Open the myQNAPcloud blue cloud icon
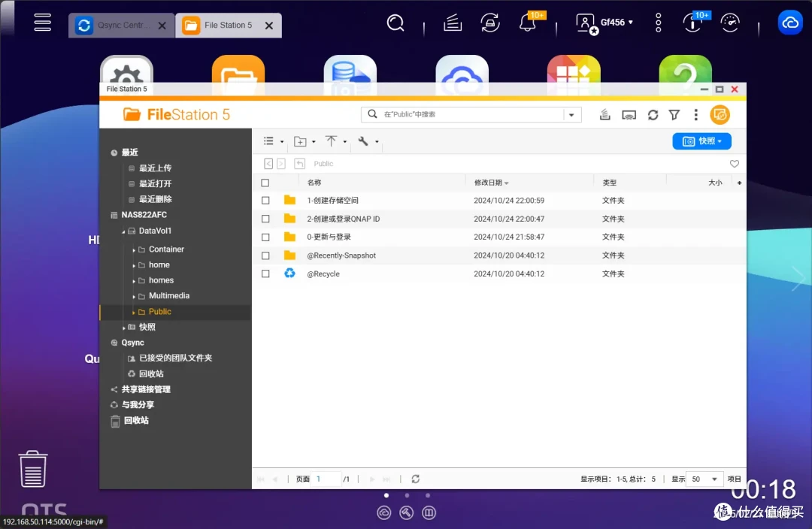The image size is (812, 529). (790, 23)
